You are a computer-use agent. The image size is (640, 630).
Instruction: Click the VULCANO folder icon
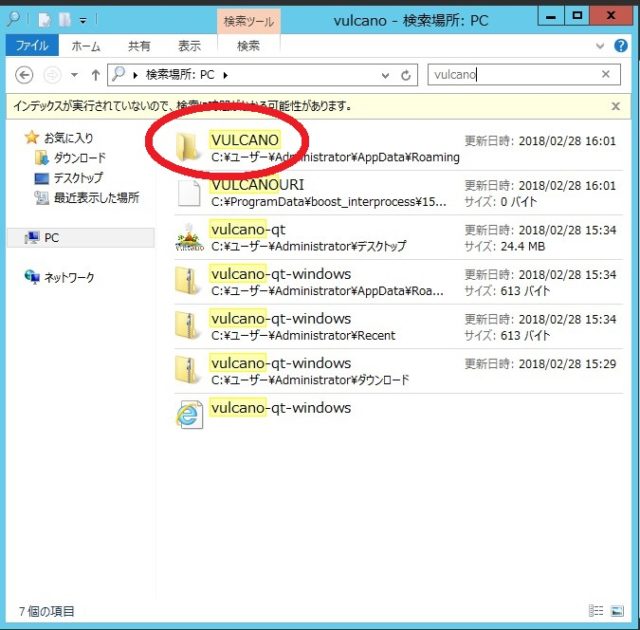188,147
